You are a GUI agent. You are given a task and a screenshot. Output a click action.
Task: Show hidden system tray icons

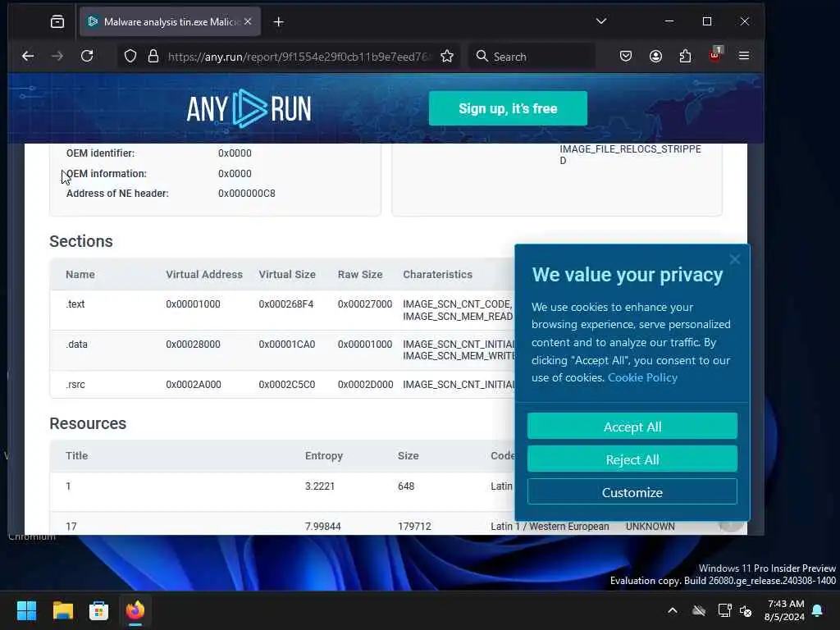click(673, 610)
